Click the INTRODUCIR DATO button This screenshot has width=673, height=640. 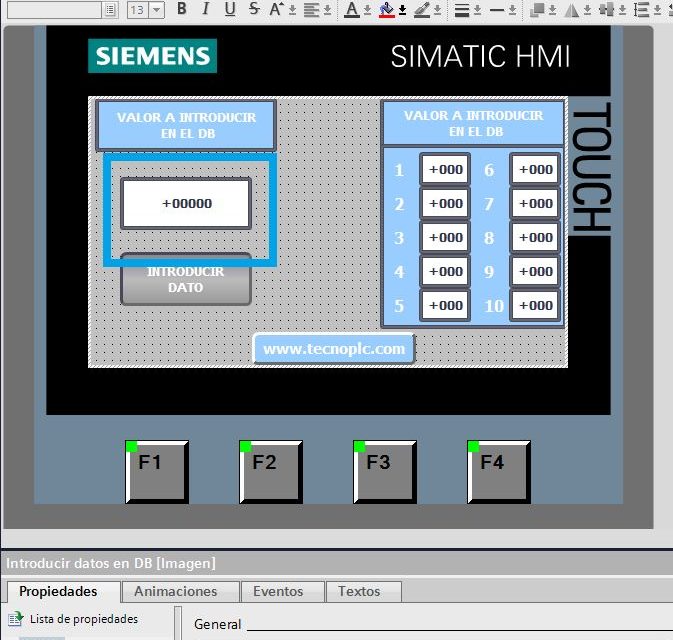pos(186,280)
